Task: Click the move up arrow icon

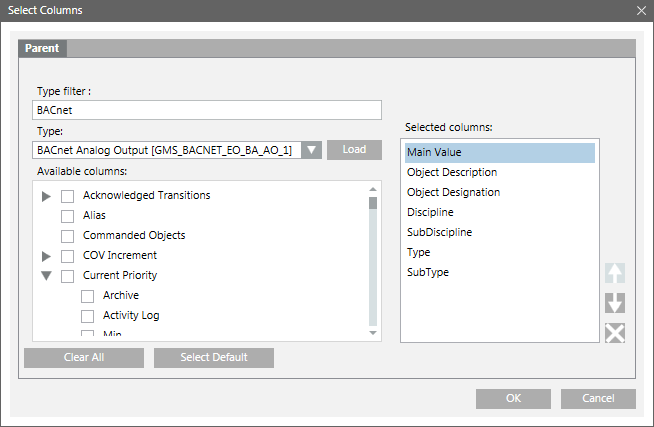Action: (615, 273)
